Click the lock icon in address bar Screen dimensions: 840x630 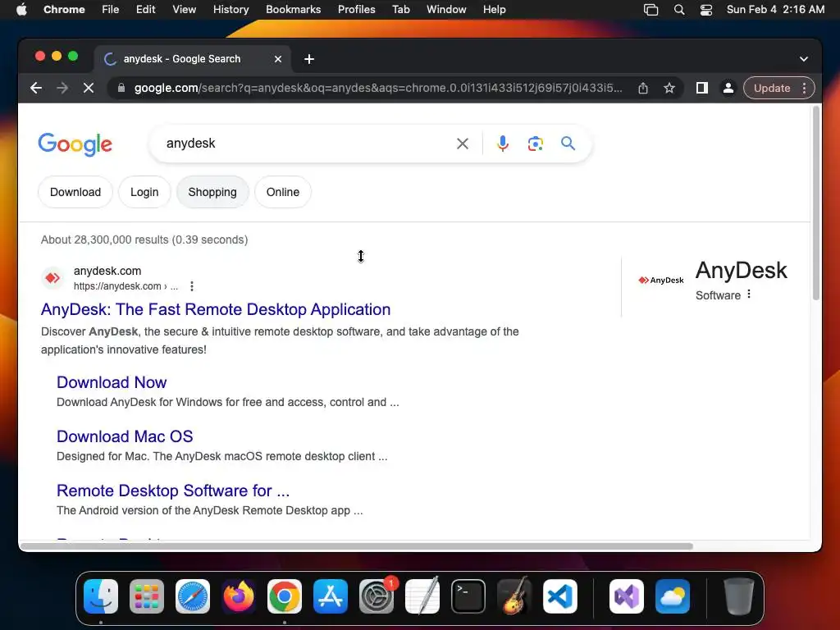click(x=121, y=88)
